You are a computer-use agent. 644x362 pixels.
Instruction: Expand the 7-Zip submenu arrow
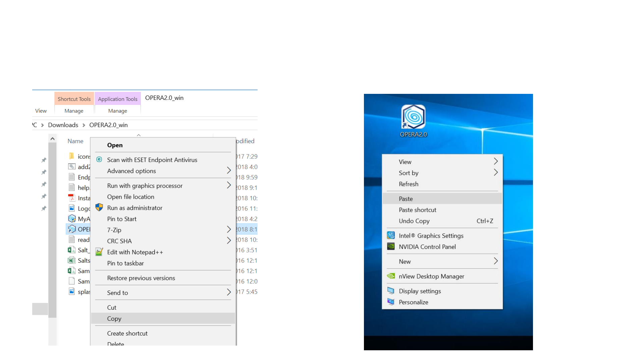(x=229, y=230)
